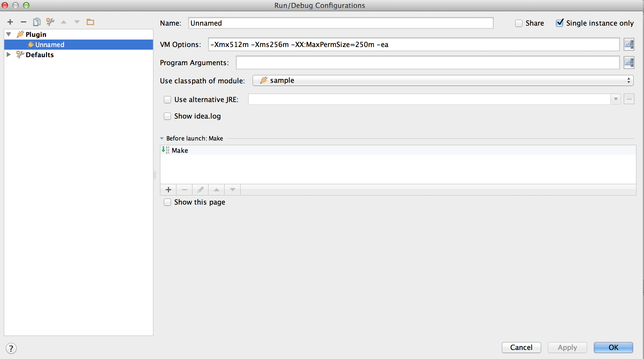Select the Defaults node label
The width and height of the screenshot is (644, 359).
(x=40, y=55)
